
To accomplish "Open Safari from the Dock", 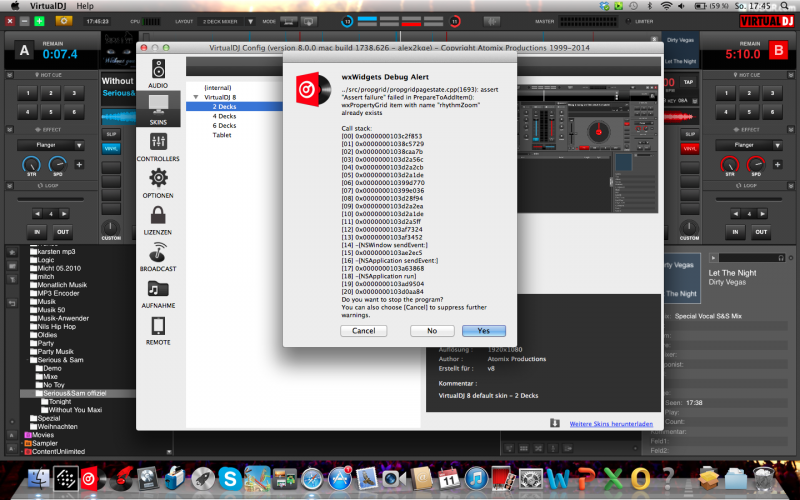I will tap(312, 480).
